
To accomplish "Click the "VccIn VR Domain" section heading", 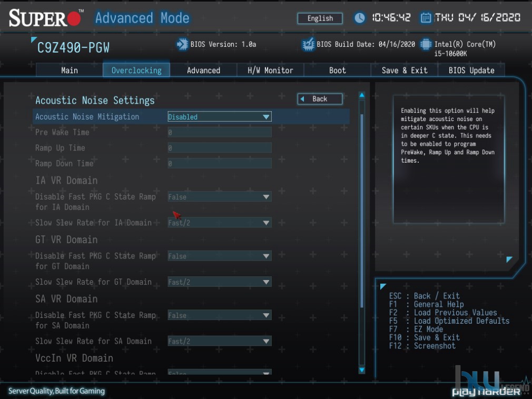I will tap(74, 358).
